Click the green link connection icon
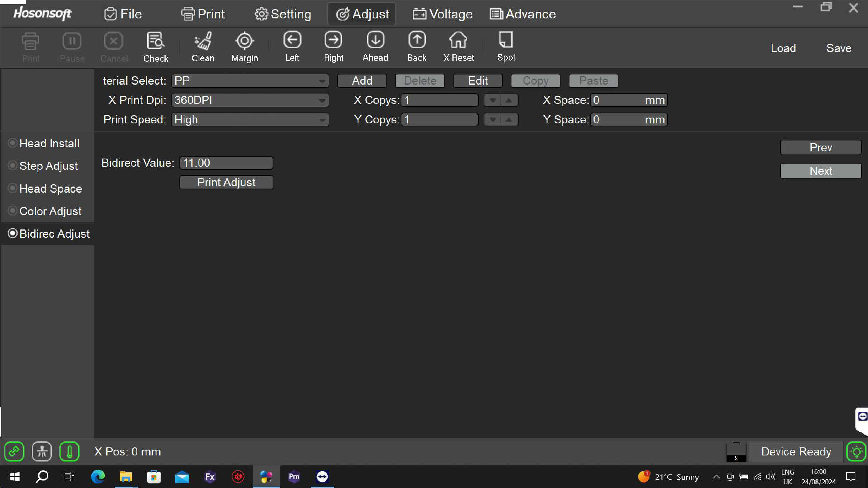The height and width of the screenshot is (488, 868). 14,451
